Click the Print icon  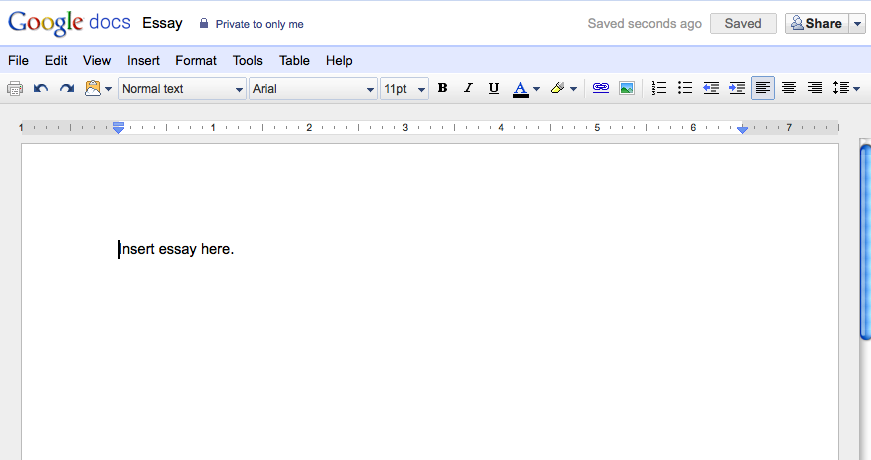tap(15, 89)
